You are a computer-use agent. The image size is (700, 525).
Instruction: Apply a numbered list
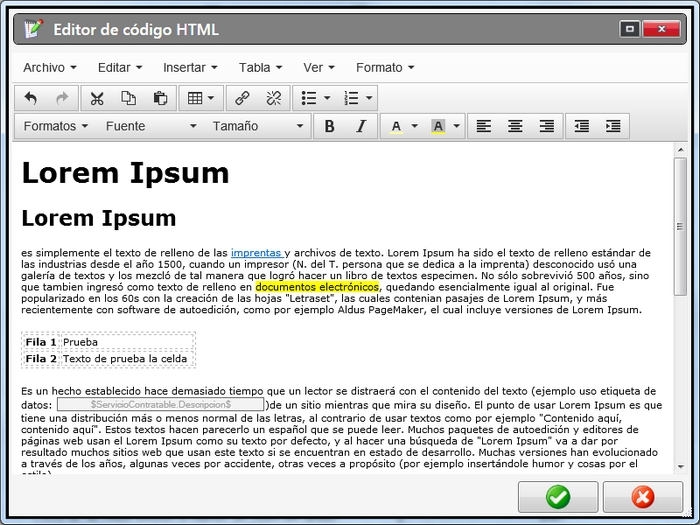click(x=351, y=98)
